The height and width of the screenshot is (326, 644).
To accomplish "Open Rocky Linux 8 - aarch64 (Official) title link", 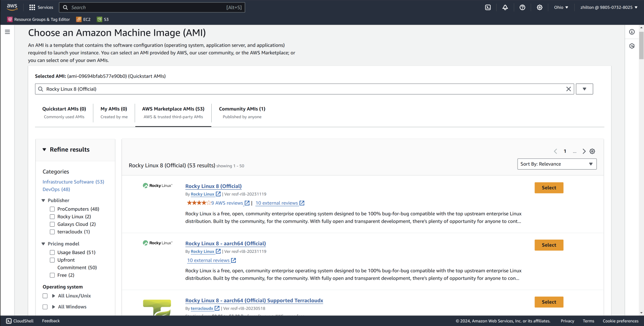I will pyautogui.click(x=225, y=244).
